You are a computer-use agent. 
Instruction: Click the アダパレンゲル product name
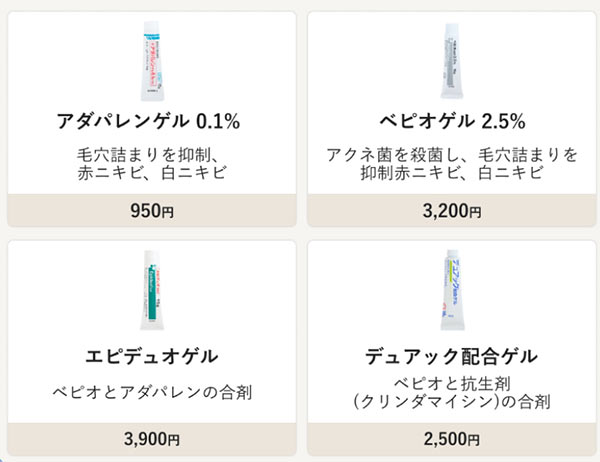[x=124, y=122]
